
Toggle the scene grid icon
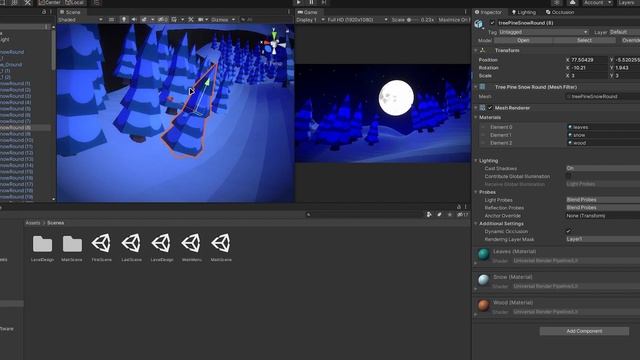pos(174,20)
